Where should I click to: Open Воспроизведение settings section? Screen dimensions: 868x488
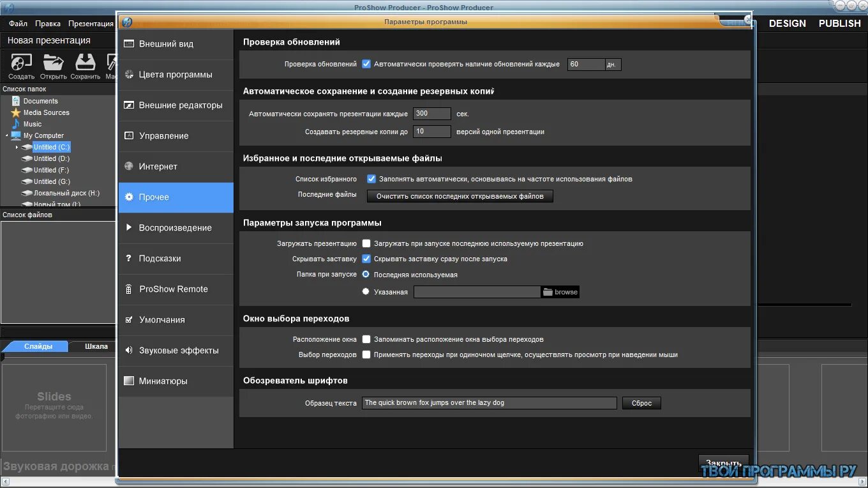click(176, 228)
